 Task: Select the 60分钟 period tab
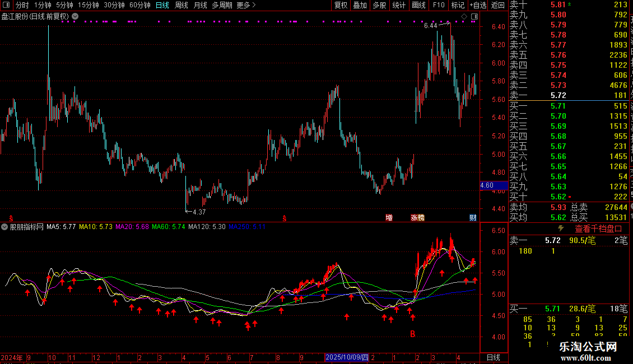tap(139, 5)
